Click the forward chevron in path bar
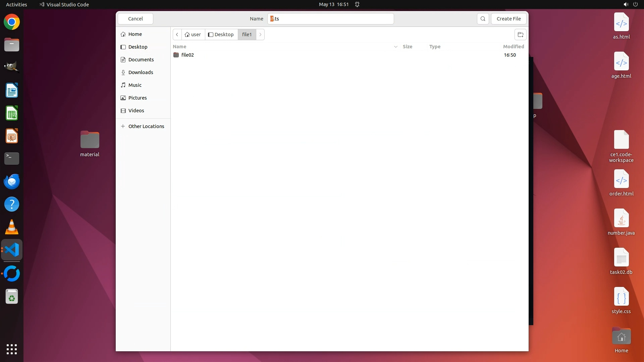 coord(260,35)
